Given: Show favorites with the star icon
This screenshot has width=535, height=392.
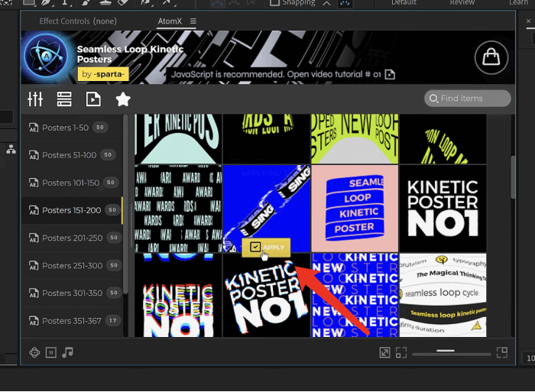Looking at the screenshot, I should coord(123,99).
